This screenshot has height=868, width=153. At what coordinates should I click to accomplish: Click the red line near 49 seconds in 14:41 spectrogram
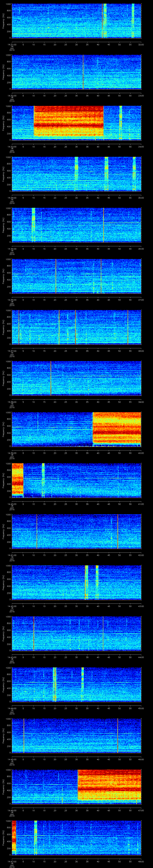[x=118, y=531]
